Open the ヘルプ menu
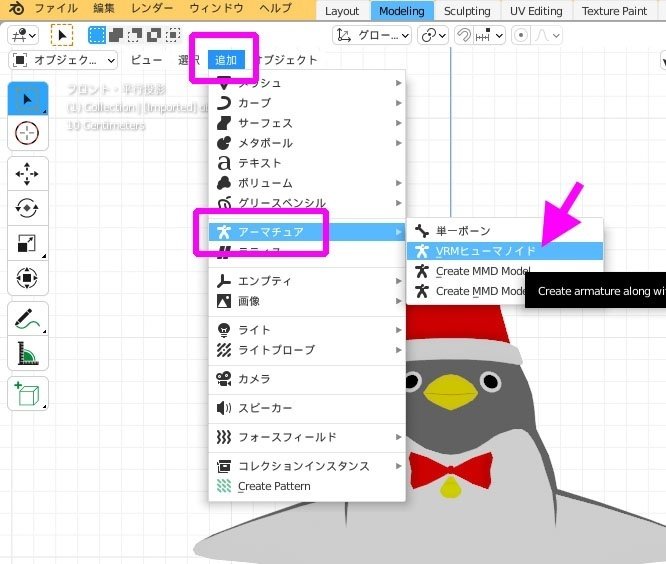The width and height of the screenshot is (666, 564). pyautogui.click(x=275, y=8)
